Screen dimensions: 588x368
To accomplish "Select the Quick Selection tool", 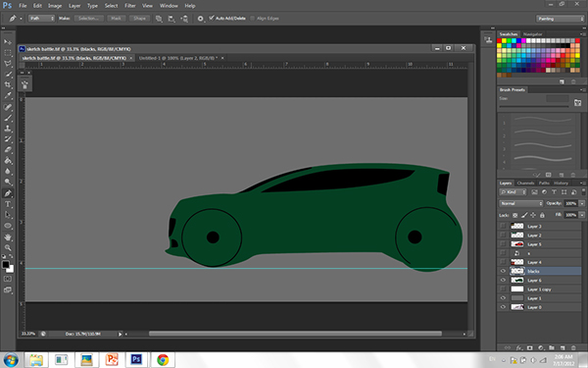I will (8, 75).
